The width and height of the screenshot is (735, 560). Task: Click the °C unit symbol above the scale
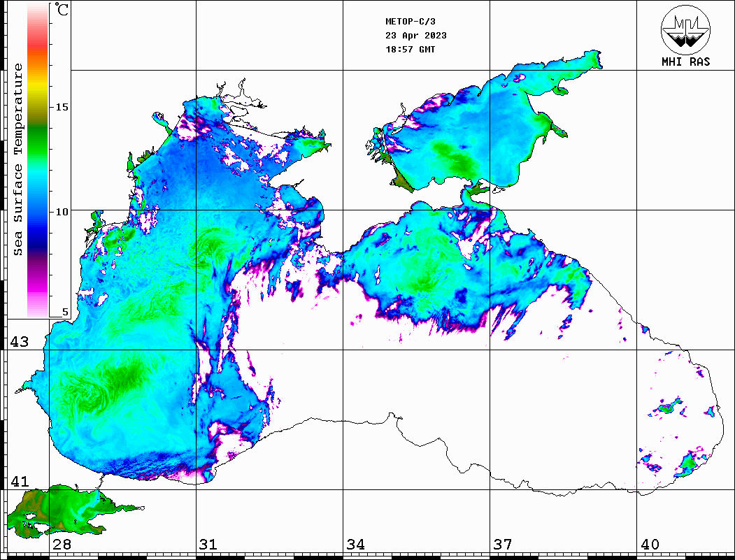click(62, 10)
